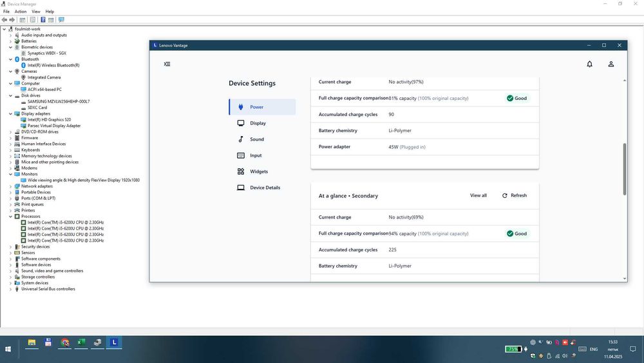The width and height of the screenshot is (644, 363).
Task: Click the Windows Security shield tray icon
Action: (x=533, y=356)
